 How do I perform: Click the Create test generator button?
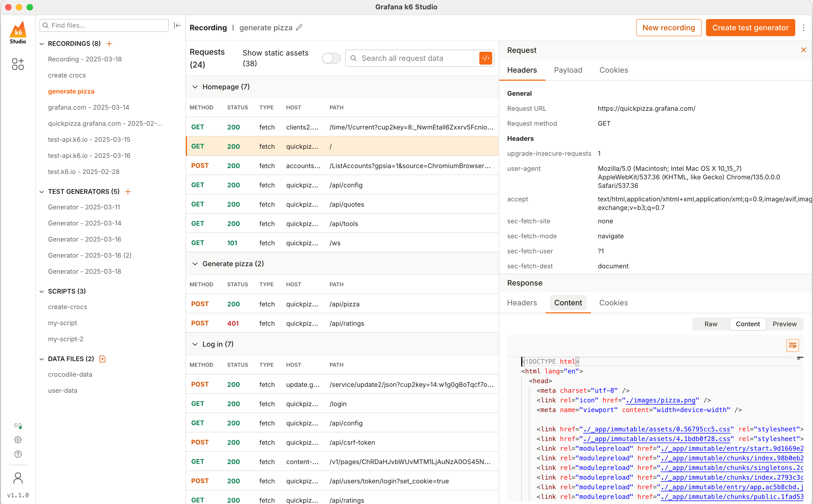750,28
